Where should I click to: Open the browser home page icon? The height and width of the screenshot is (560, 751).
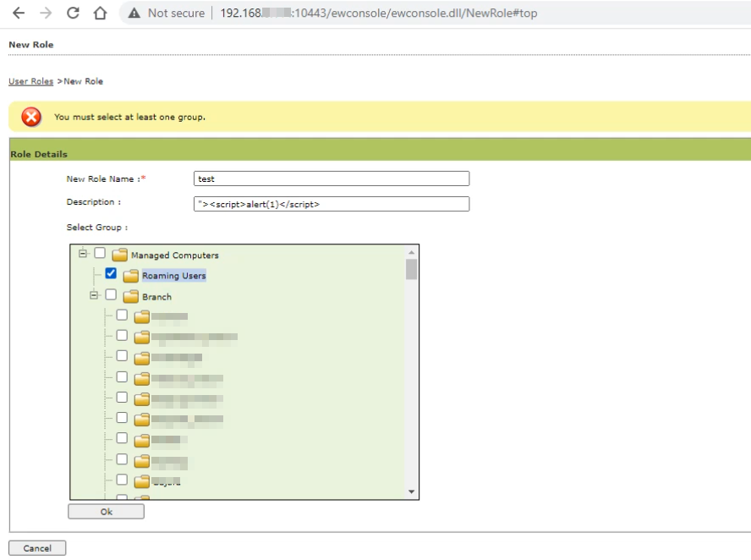[100, 13]
